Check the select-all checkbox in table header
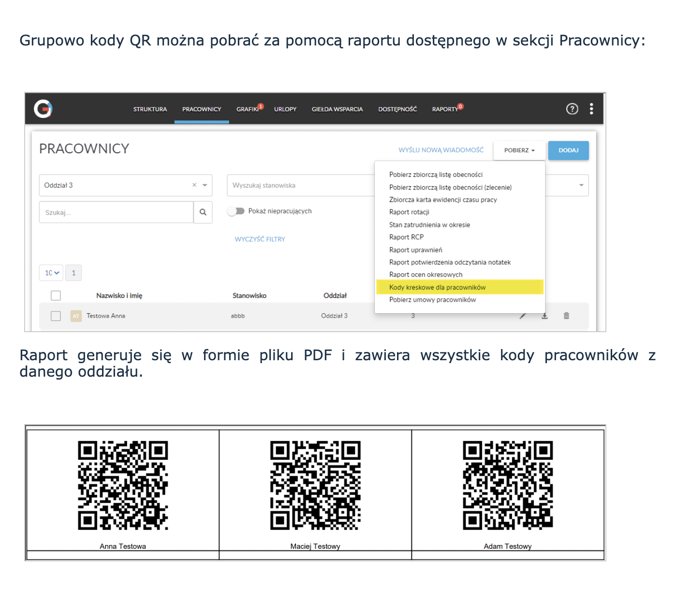The height and width of the screenshot is (616, 676). pos(56,295)
